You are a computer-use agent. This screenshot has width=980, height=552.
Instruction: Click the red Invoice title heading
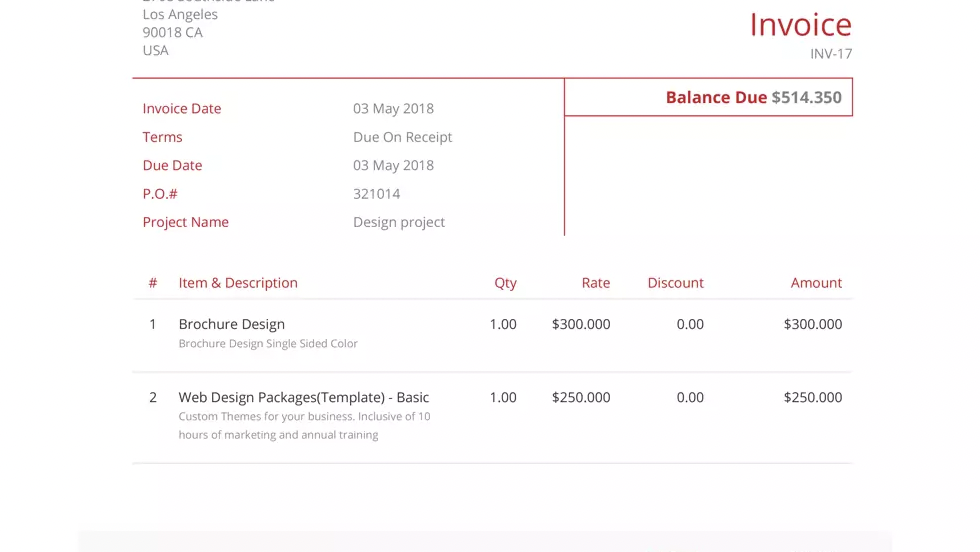[800, 24]
